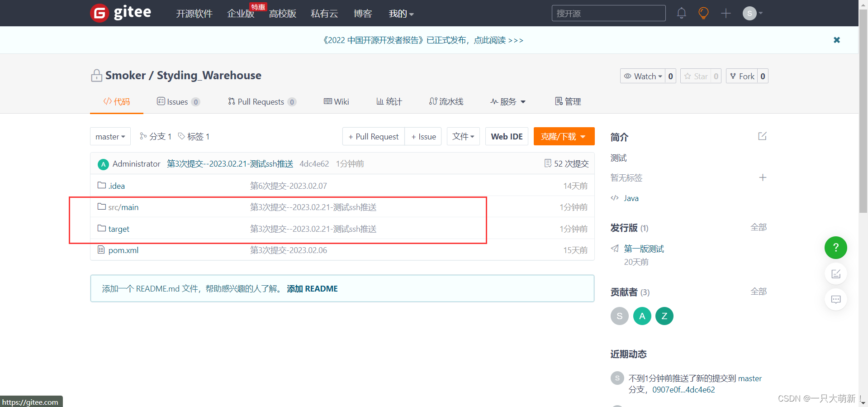Switch to the Issues tab
Image resolution: width=868 pixels, height=407 pixels.
click(x=178, y=101)
